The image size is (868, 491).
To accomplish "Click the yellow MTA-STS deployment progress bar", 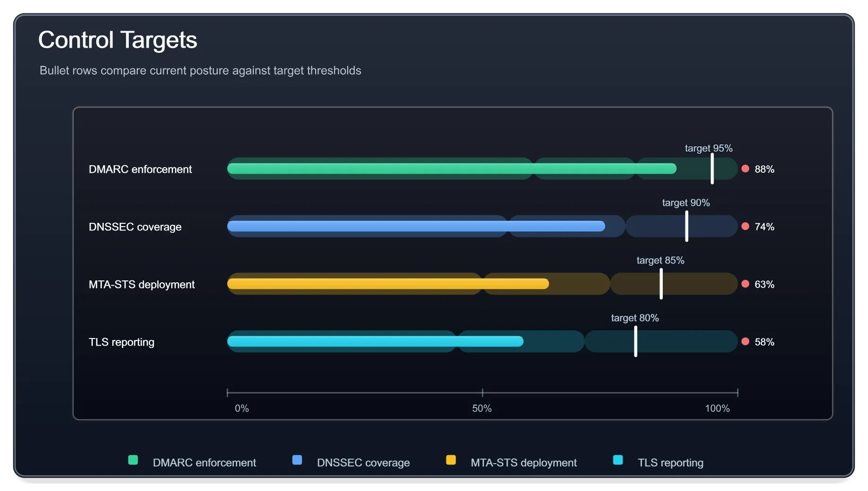I will (x=388, y=284).
